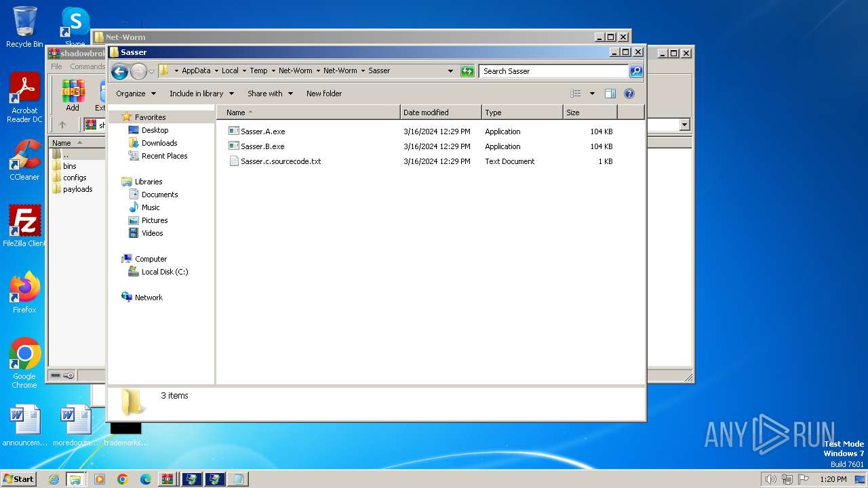Image resolution: width=868 pixels, height=488 pixels.
Task: Open the Share with dropdown
Action: coord(270,94)
